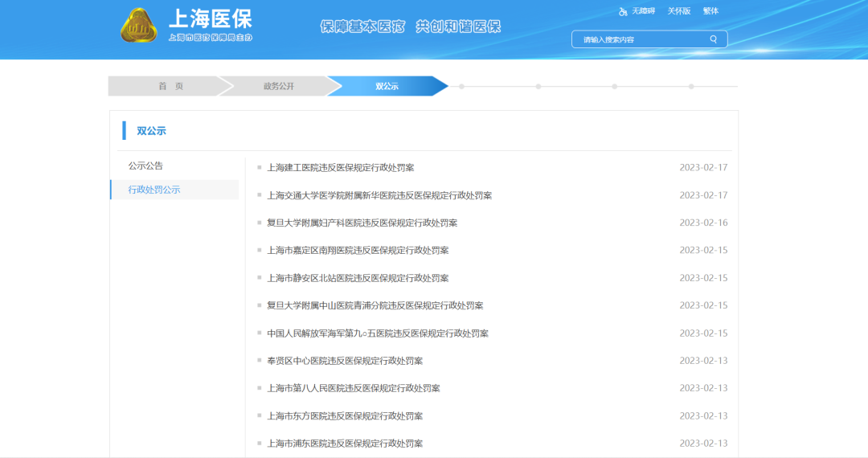Image resolution: width=868 pixels, height=458 pixels.
Task: Open 上海建工医院 penalty case link
Action: [341, 168]
